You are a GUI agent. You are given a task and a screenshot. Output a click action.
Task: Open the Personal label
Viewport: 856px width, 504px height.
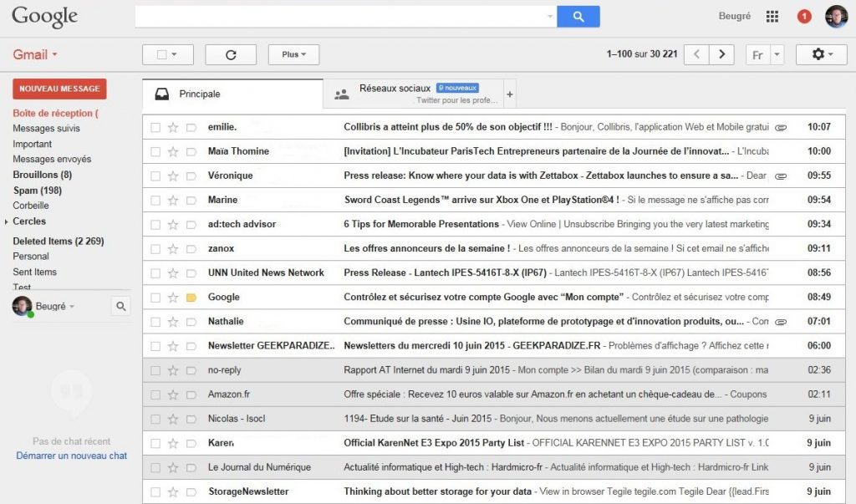click(31, 256)
